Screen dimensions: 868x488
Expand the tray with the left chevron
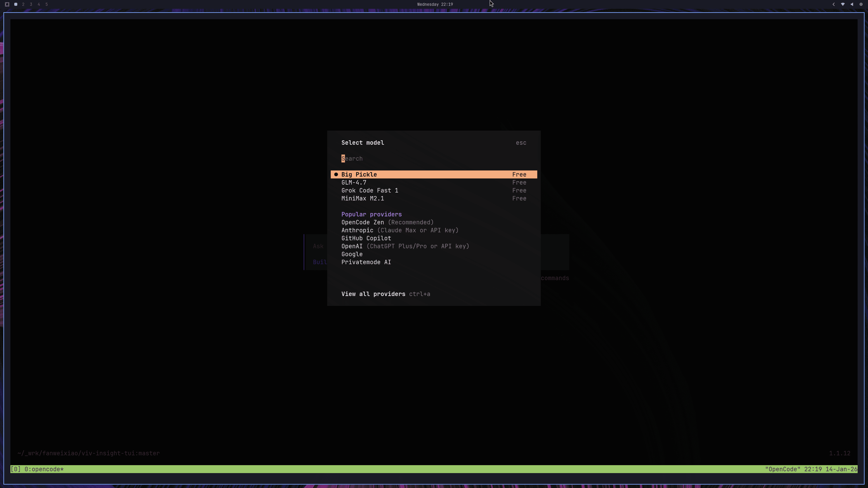[x=834, y=4]
